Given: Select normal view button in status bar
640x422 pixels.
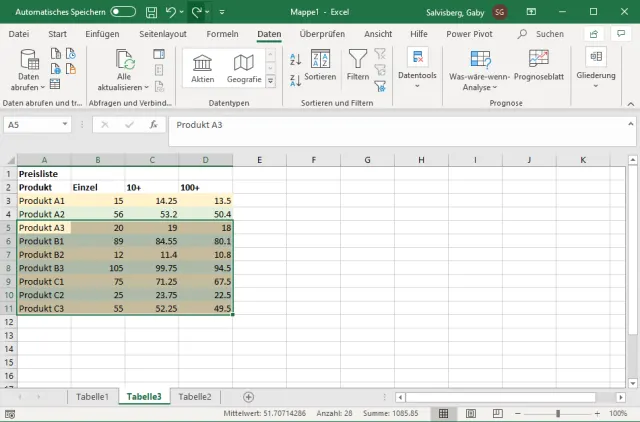Looking at the screenshot, I should point(444,413).
